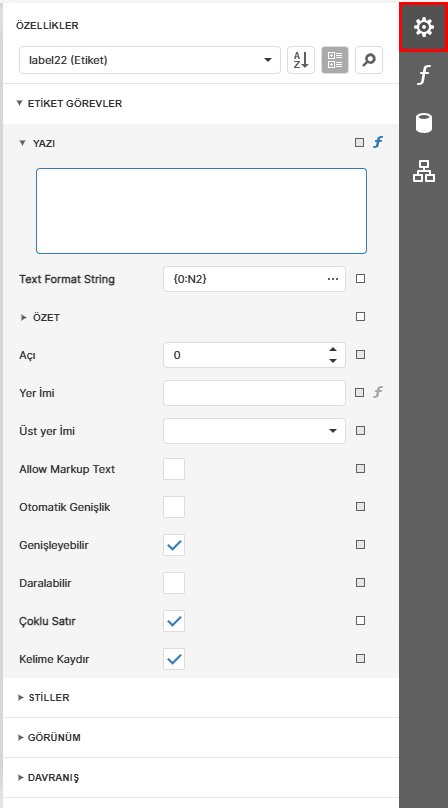Click the Allow Markup Text label
This screenshot has width=448, height=808.
[x=67, y=469]
